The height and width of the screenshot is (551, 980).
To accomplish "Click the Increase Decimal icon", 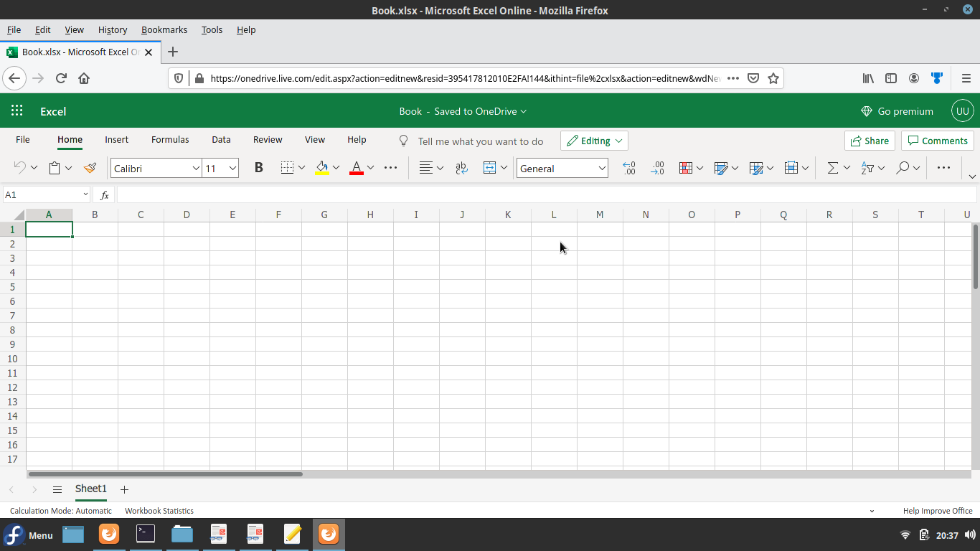I will [x=629, y=168].
